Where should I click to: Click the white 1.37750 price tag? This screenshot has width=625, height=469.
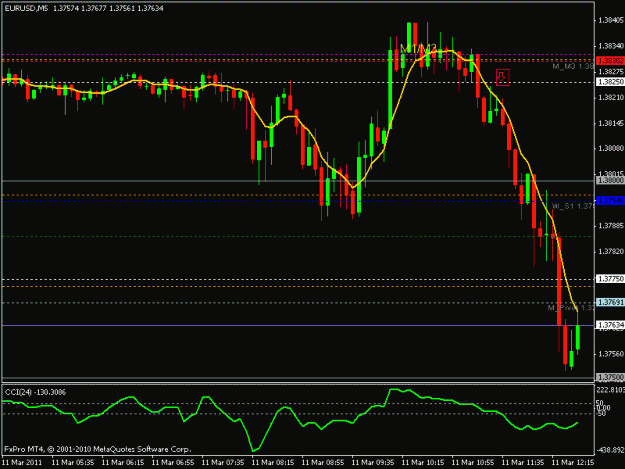pyautogui.click(x=610, y=279)
